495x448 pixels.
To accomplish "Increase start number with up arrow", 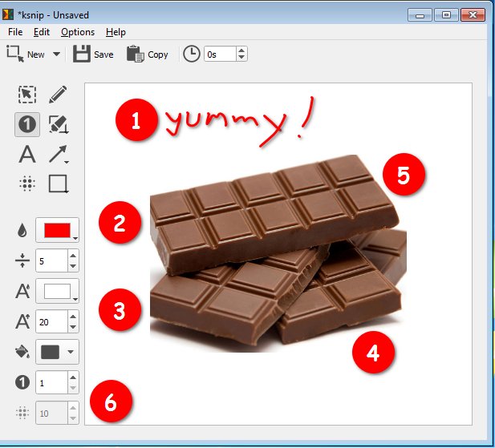I will point(73,377).
